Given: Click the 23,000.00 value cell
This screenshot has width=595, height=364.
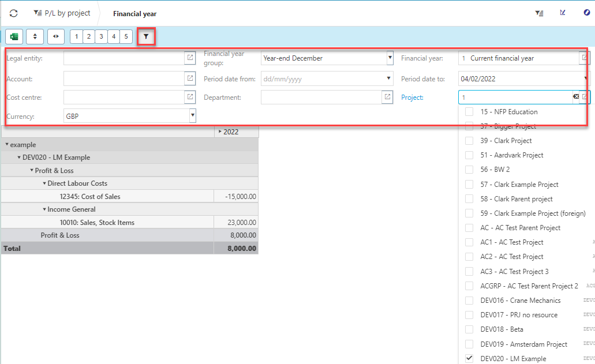Looking at the screenshot, I should tap(236, 223).
